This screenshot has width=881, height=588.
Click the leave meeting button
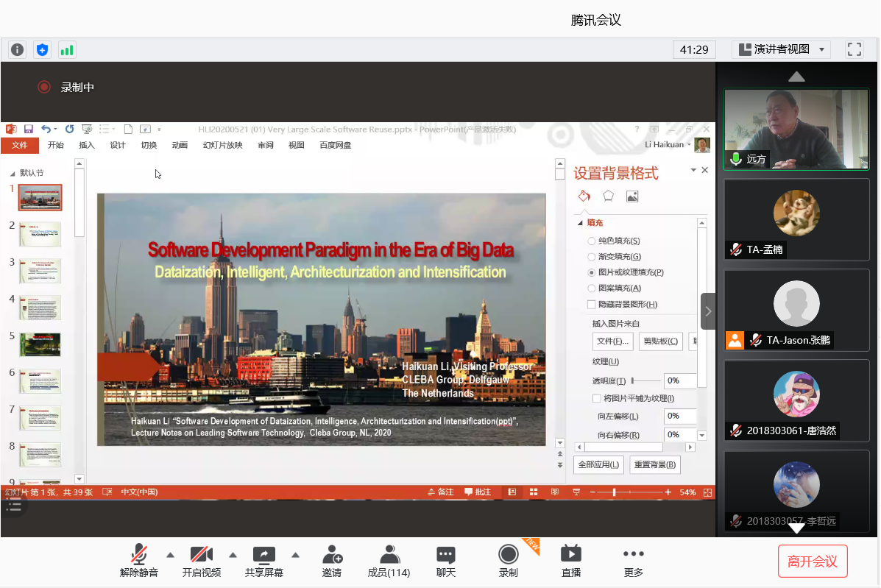click(812, 562)
